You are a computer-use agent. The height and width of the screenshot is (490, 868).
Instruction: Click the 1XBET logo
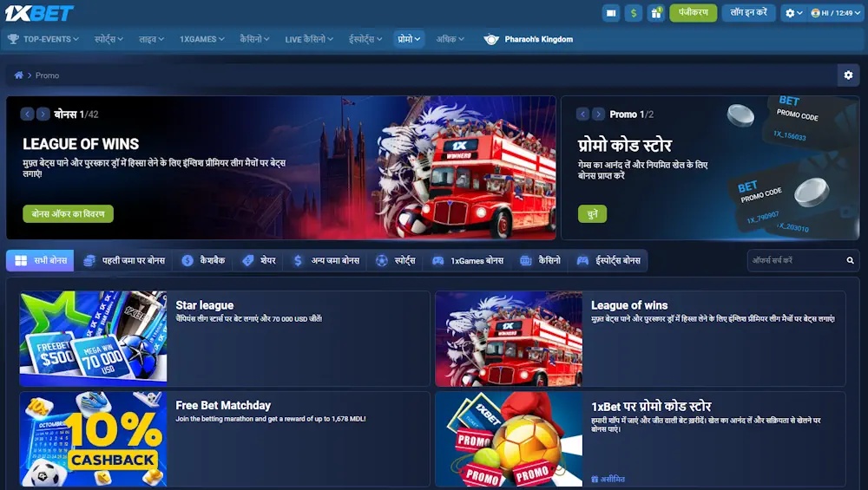(41, 13)
